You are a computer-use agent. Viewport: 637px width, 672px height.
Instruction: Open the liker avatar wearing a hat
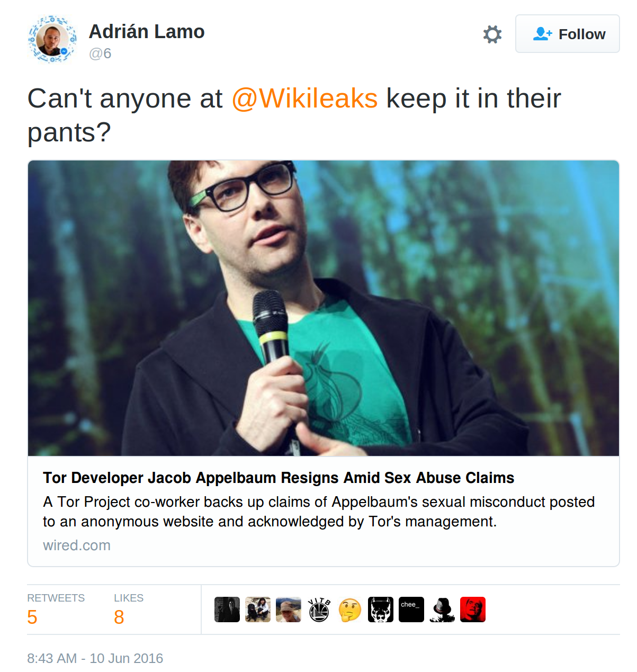tap(289, 610)
